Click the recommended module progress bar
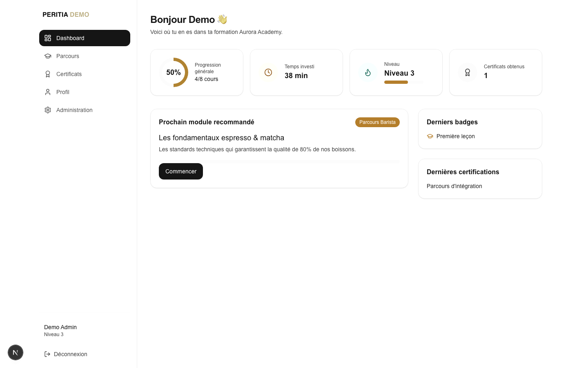 279,162
